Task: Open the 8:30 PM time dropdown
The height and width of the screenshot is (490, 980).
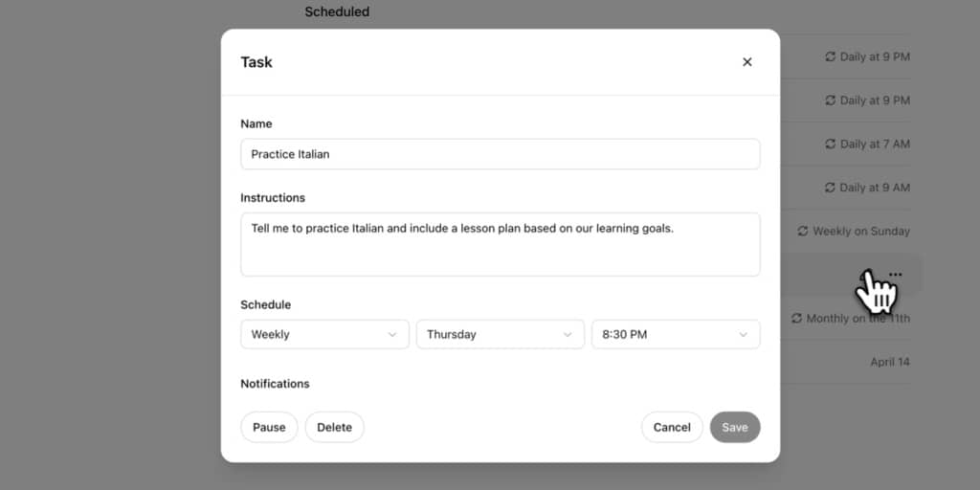Action: tap(676, 334)
